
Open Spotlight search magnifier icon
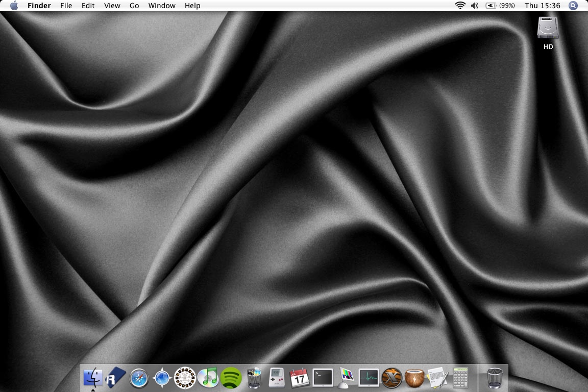point(573,6)
